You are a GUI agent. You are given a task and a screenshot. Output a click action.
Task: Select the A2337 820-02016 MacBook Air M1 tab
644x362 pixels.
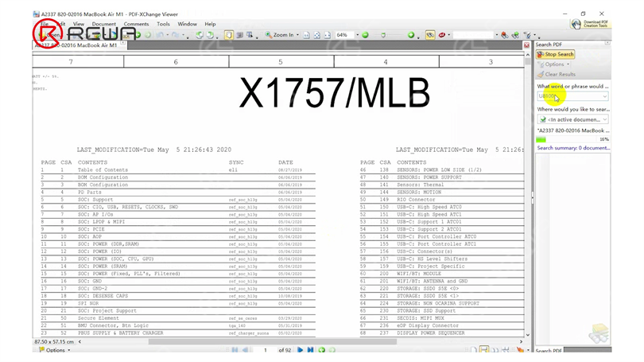(x=78, y=45)
